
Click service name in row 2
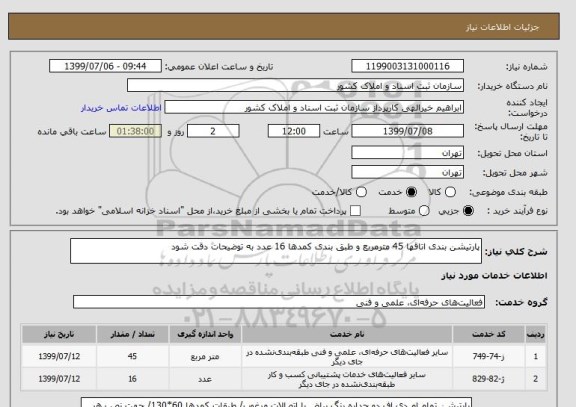[x=347, y=379]
